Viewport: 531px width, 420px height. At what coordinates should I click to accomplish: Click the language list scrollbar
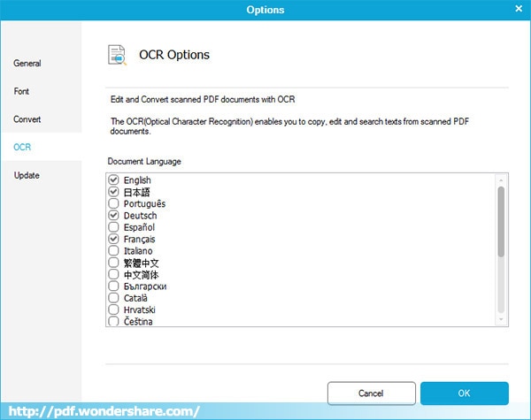(x=502, y=221)
